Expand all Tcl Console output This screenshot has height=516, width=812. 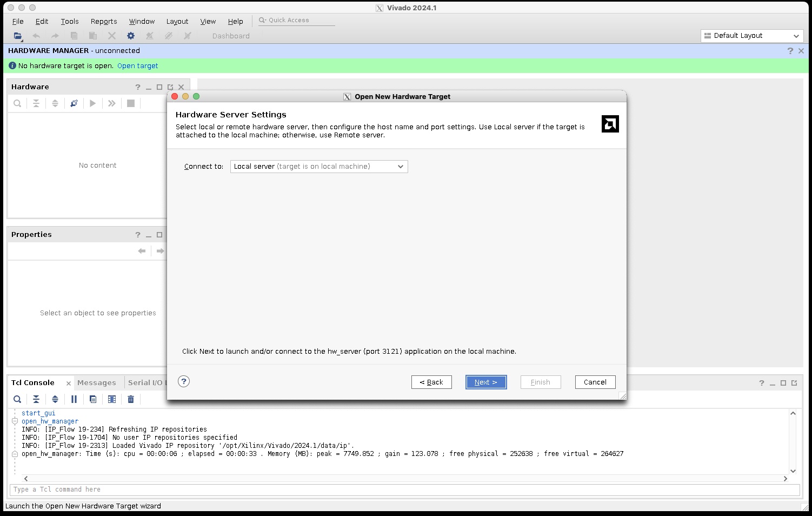[x=55, y=399]
